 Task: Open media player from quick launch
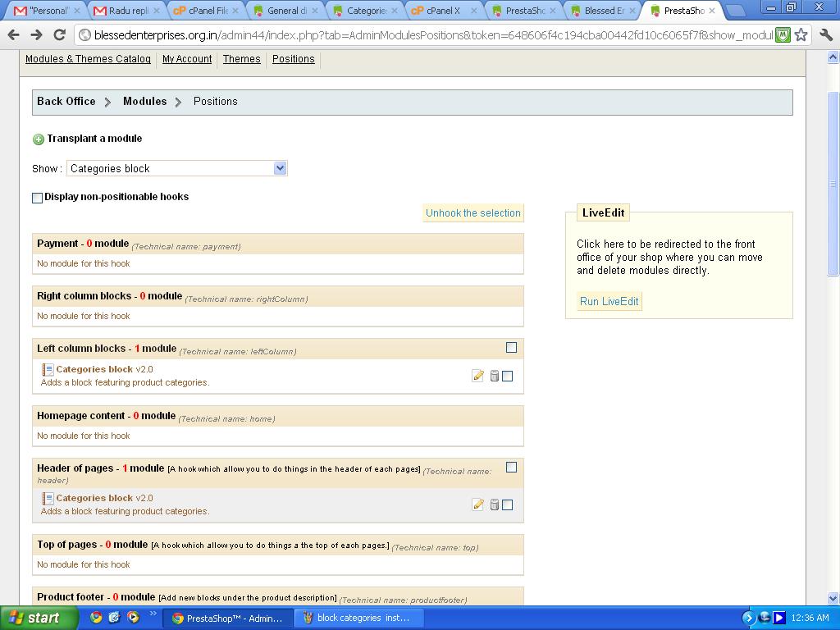pos(133,618)
